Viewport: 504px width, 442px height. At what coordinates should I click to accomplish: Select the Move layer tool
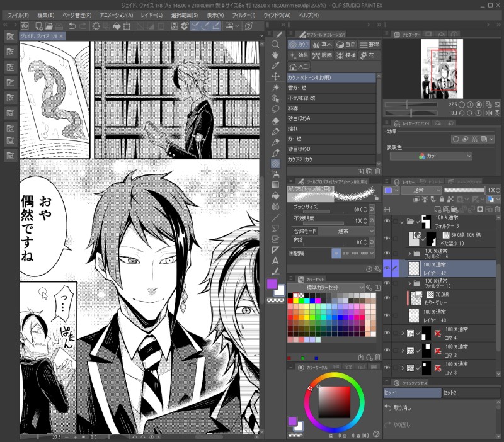pyautogui.click(x=275, y=76)
